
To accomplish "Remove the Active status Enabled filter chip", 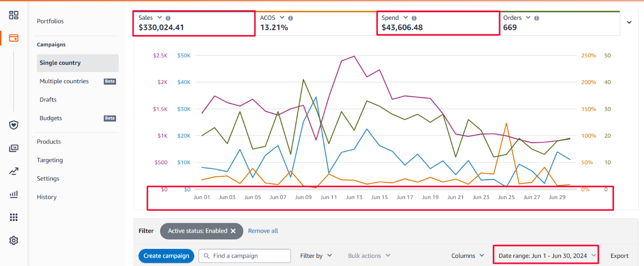I will coord(233,231).
